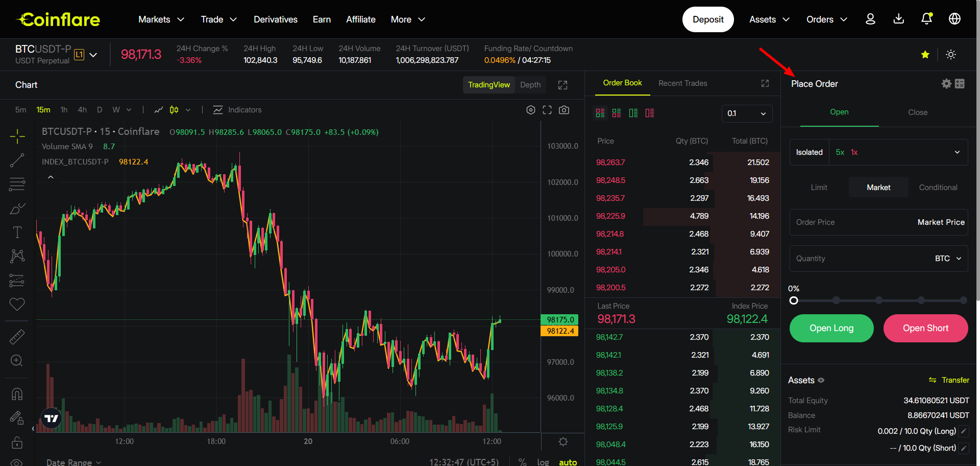Toggle auto scale on chart

(x=568, y=462)
